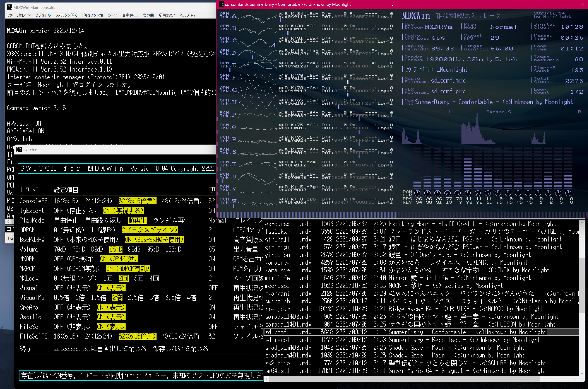Viewport: 588px width, 389px height.
Task: Select the sd_recol.mdx row in file list
Action: 421,340
